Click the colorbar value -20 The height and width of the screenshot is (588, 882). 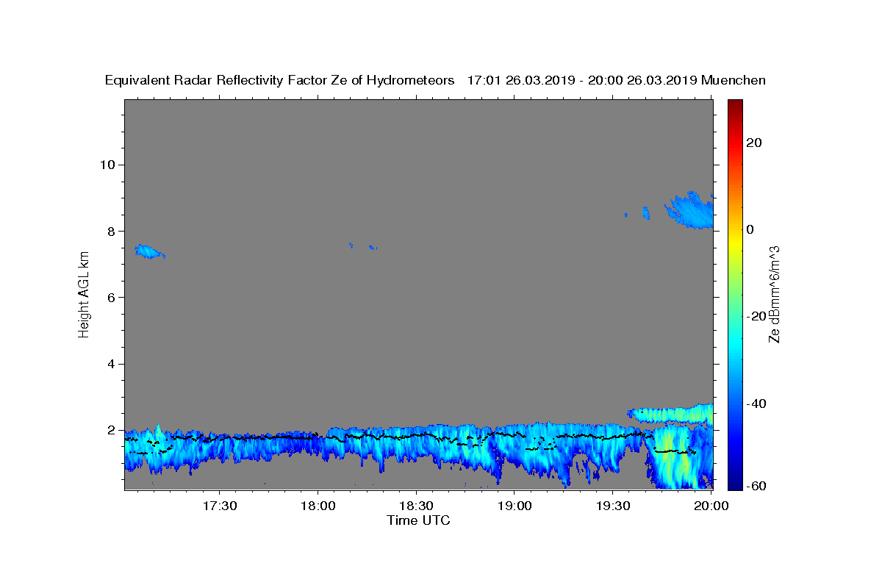coord(755,316)
